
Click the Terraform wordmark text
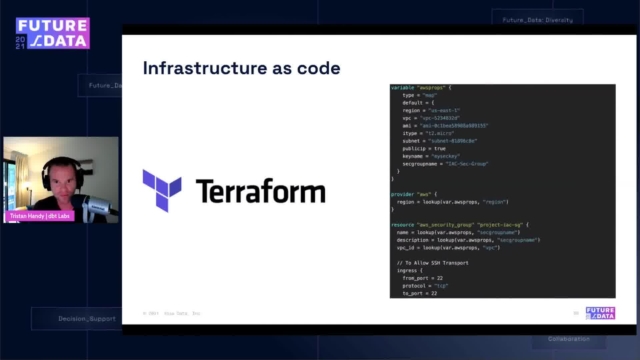pyautogui.click(x=261, y=191)
